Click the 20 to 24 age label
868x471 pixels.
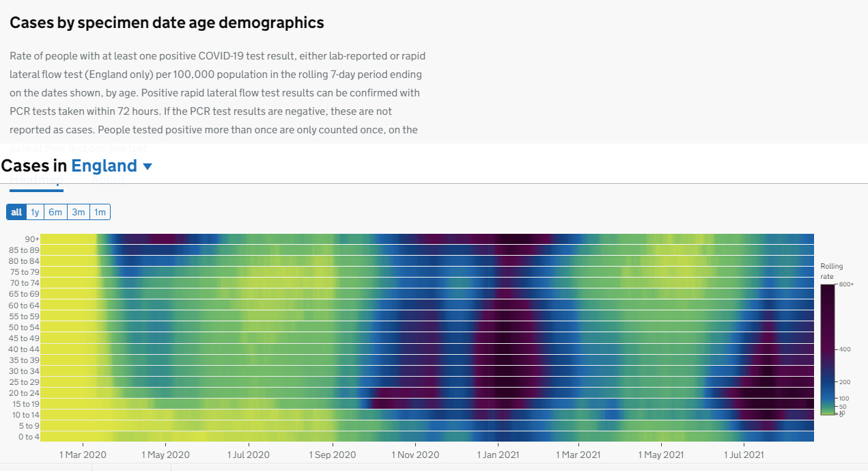[24, 393]
